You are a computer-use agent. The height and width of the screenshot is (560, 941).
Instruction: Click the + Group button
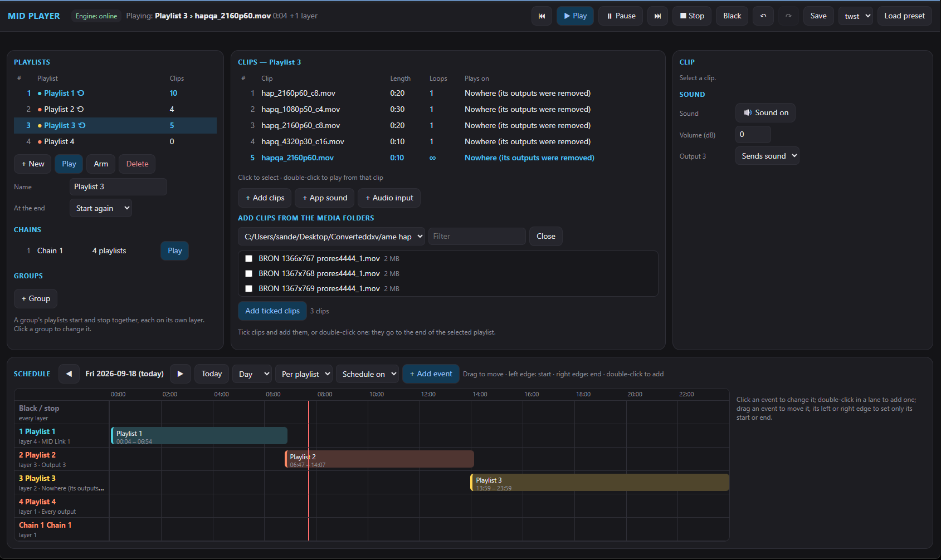36,299
